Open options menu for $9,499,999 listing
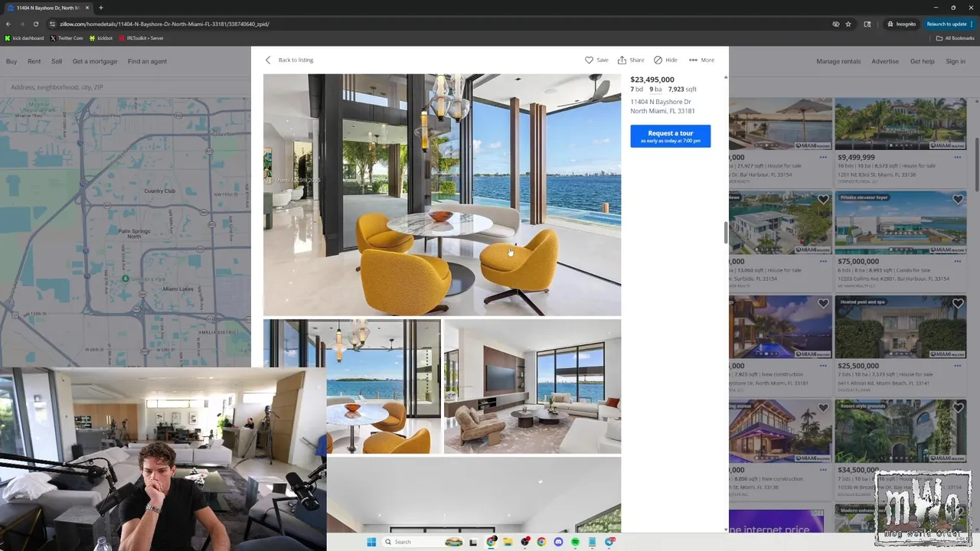 (958, 157)
